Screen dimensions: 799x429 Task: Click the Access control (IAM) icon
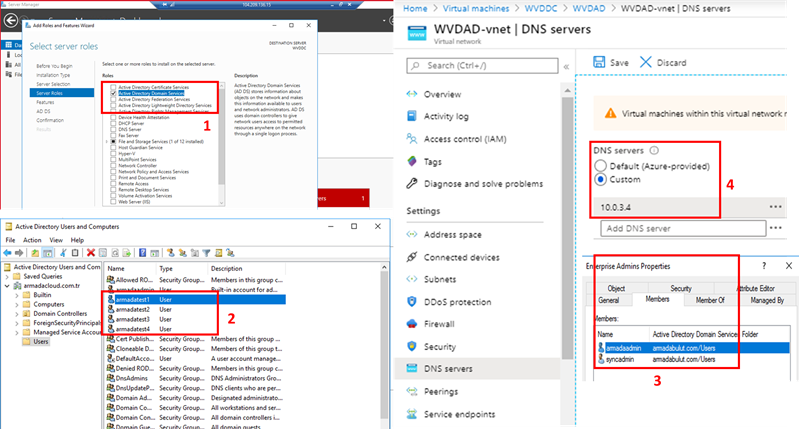tap(412, 139)
